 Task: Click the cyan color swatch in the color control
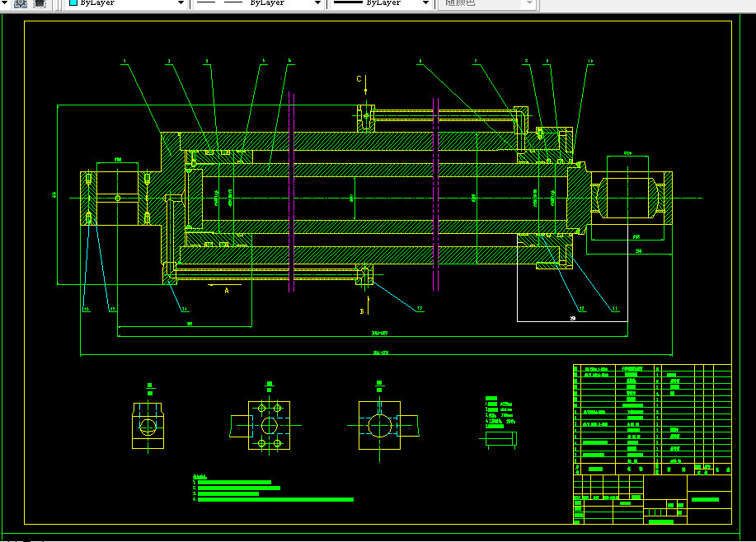point(73,2)
